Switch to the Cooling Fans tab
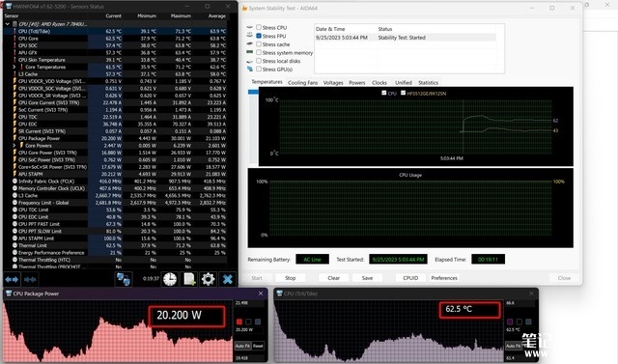The image size is (618, 364). click(302, 83)
